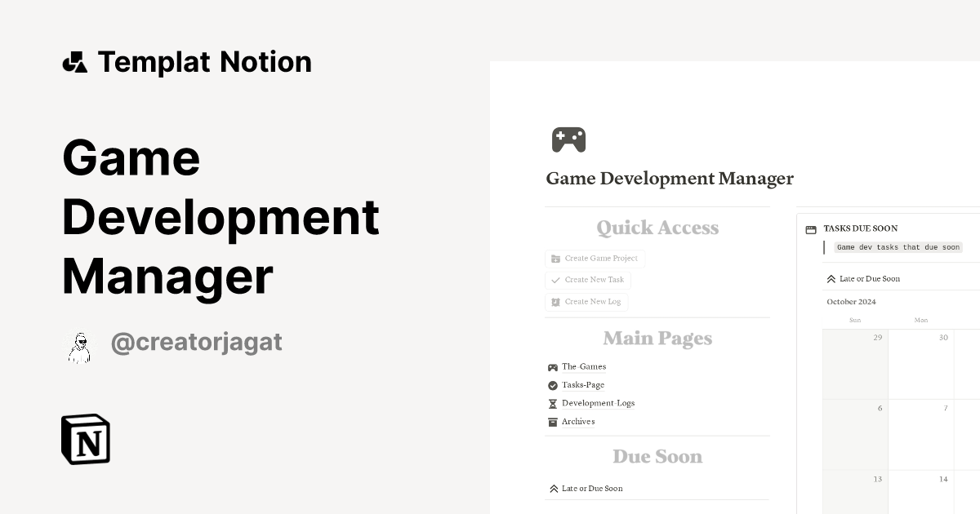This screenshot has width=980, height=514.
Task: Click the gamepad icon above the page title
Action: [569, 139]
